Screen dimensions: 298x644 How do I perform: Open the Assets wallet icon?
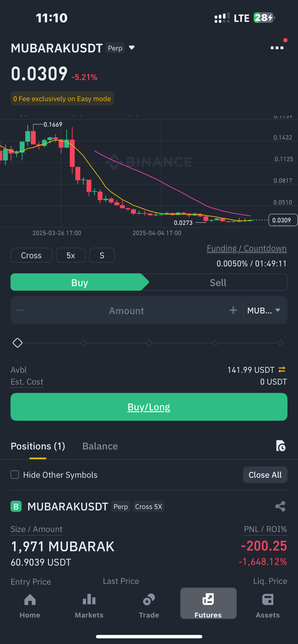coord(267,599)
